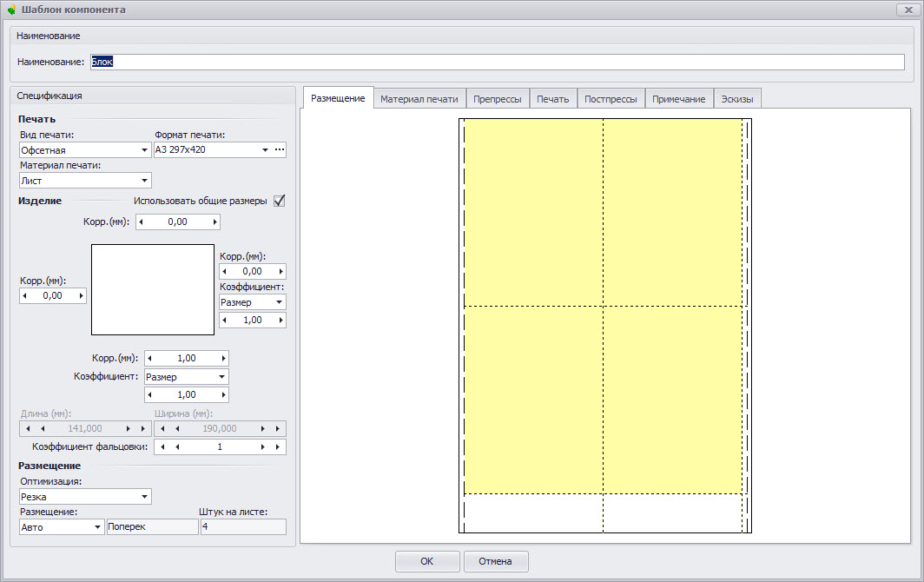Image resolution: width=924 pixels, height=582 pixels.
Task: Increase Корр.(мм) left of the product preview box
Action: 82,296
